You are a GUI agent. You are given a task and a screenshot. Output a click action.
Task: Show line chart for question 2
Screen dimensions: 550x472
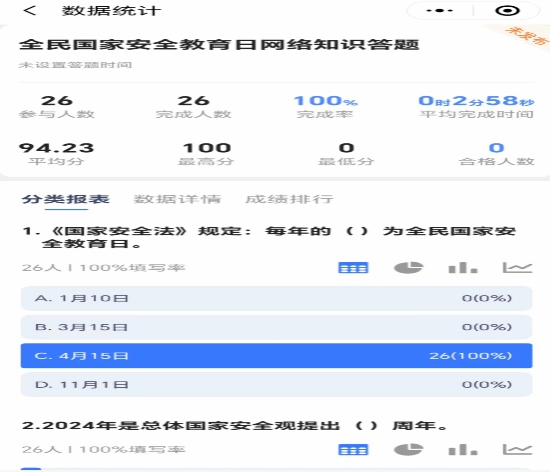[x=517, y=449]
